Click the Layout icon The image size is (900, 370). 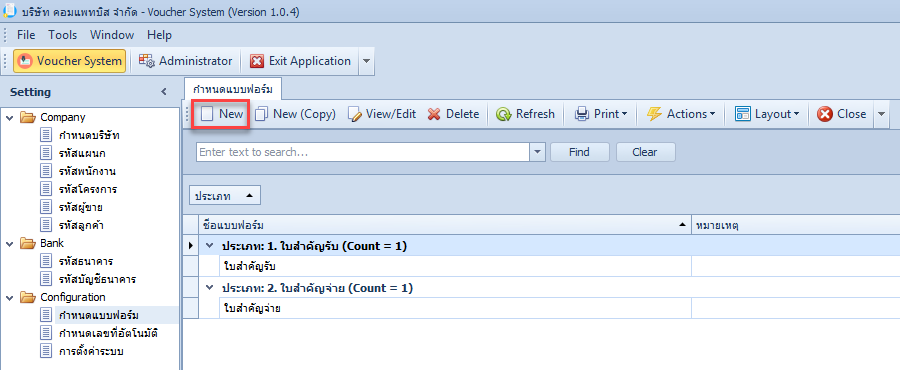(x=743, y=114)
